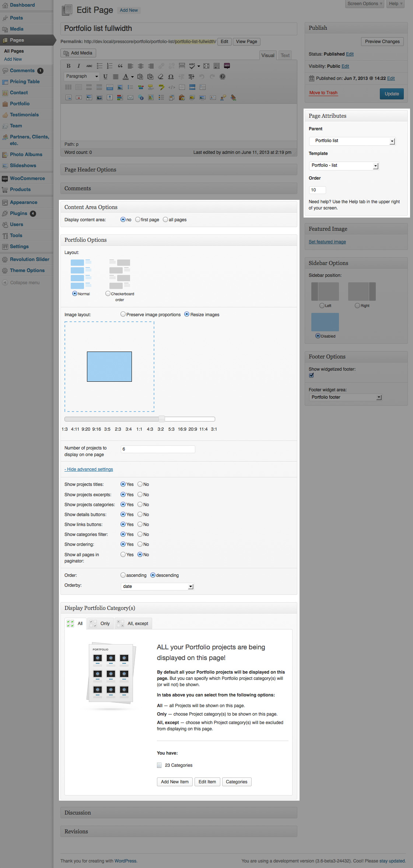Select the 'All, except' category tab
The width and height of the screenshot is (413, 868).
tap(133, 624)
